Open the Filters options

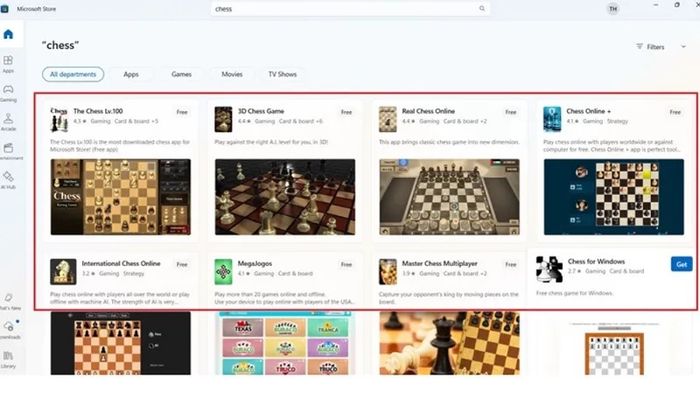pos(650,47)
